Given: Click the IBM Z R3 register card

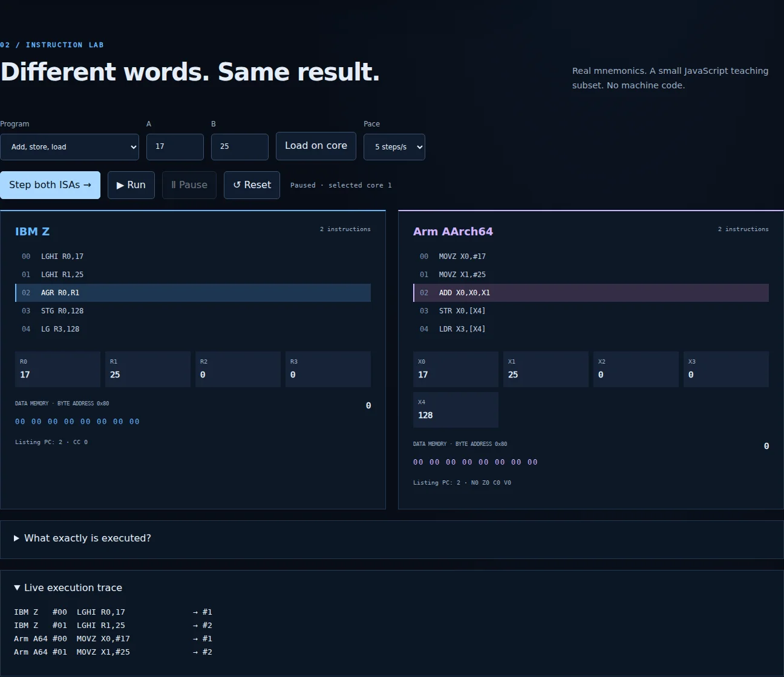Looking at the screenshot, I should coord(328,369).
